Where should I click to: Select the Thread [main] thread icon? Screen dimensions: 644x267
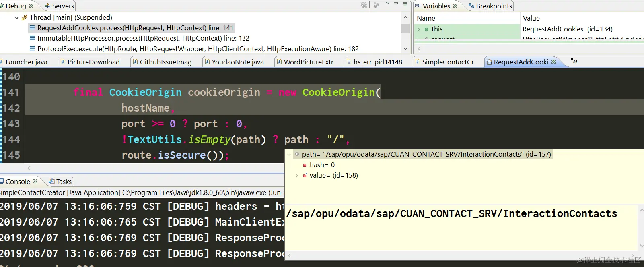(25, 18)
